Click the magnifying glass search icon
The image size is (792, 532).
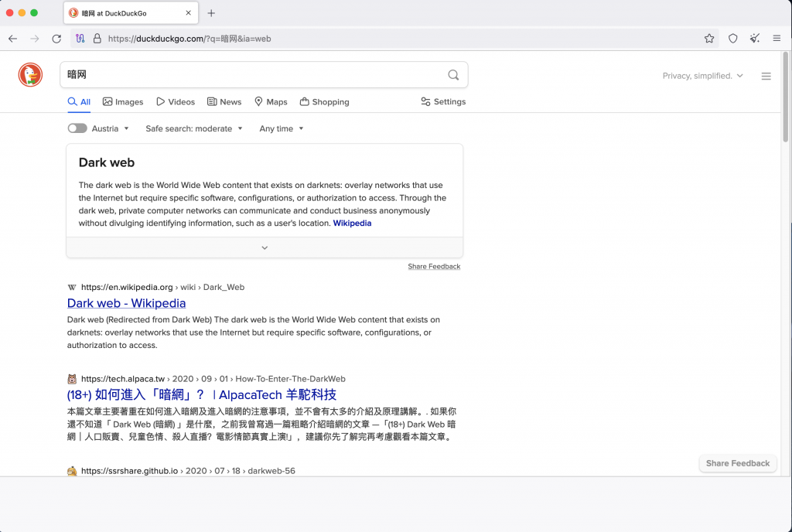453,75
